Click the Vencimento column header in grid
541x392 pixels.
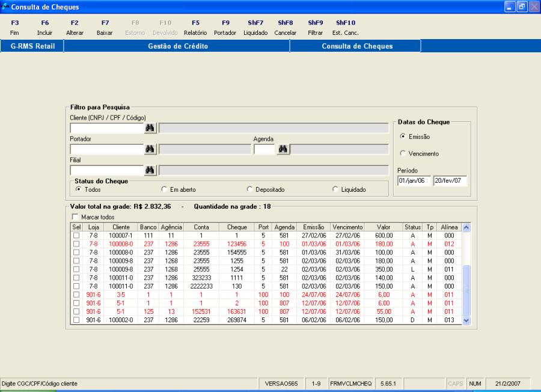click(x=347, y=227)
